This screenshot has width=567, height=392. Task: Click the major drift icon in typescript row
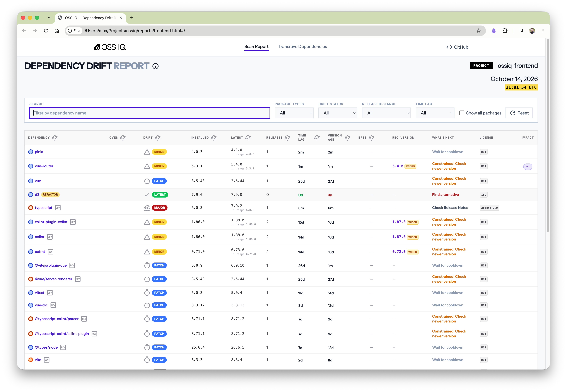click(x=147, y=208)
